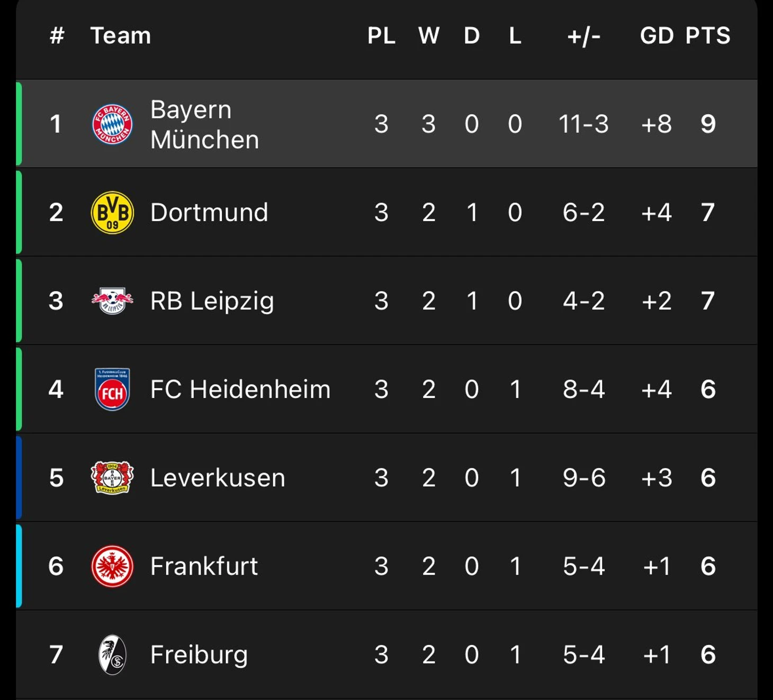Tap the FC Heidenheim FCH badge
The width and height of the screenshot is (773, 700).
tap(112, 389)
